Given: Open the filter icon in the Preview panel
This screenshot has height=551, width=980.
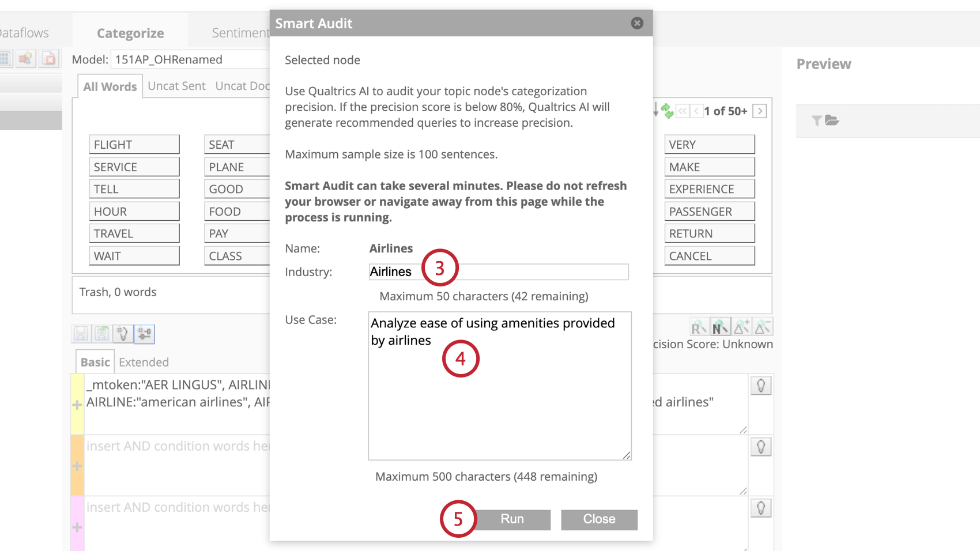Looking at the screenshot, I should coord(816,120).
